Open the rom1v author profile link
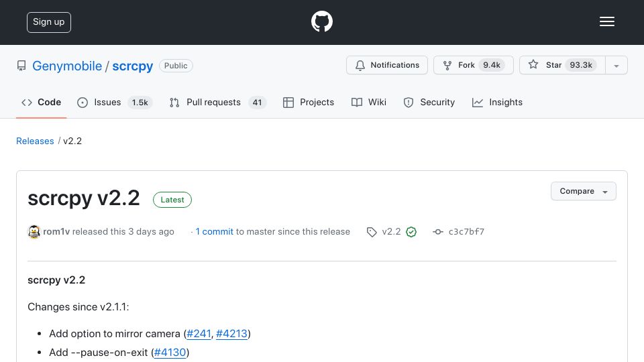Screen dimensions: 644x362 pyautogui.click(x=56, y=232)
